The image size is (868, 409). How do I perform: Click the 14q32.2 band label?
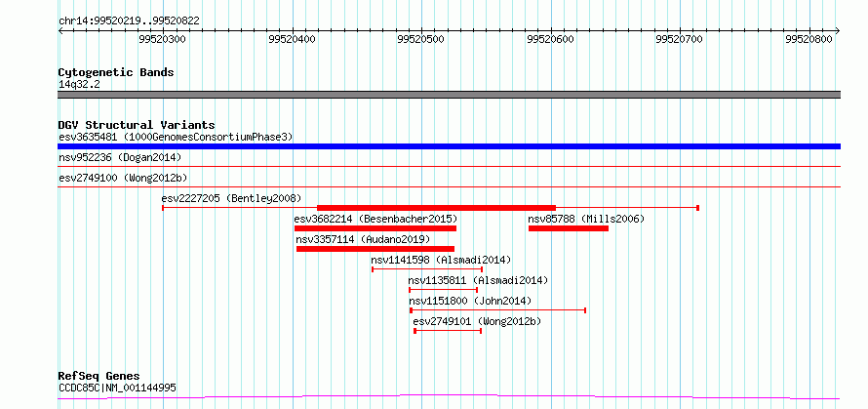[x=79, y=85]
